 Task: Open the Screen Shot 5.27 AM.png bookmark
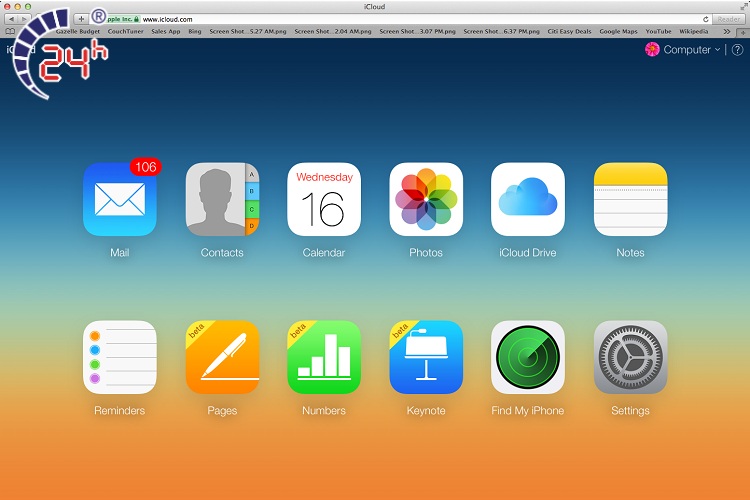pyautogui.click(x=248, y=32)
